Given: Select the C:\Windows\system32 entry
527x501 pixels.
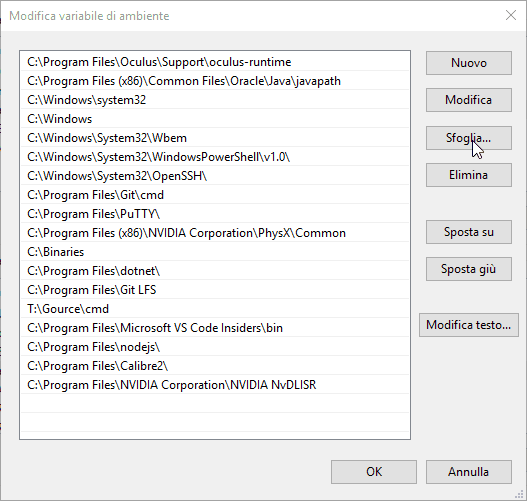Looking at the screenshot, I should click(x=215, y=100).
